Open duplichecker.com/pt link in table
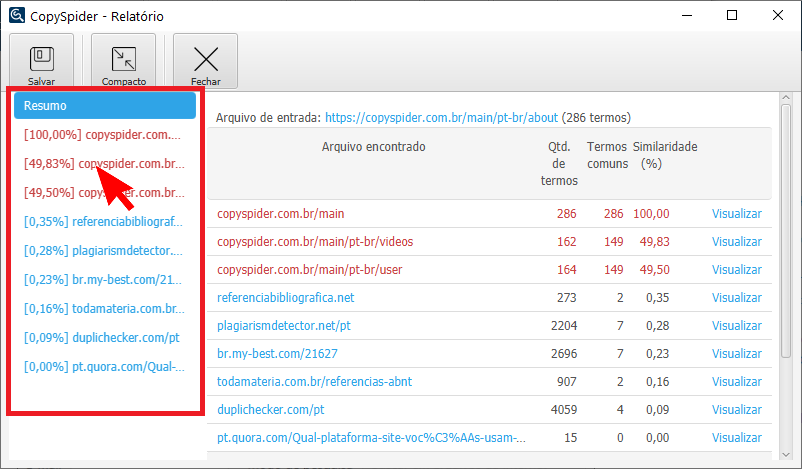802x469 pixels. tap(271, 410)
